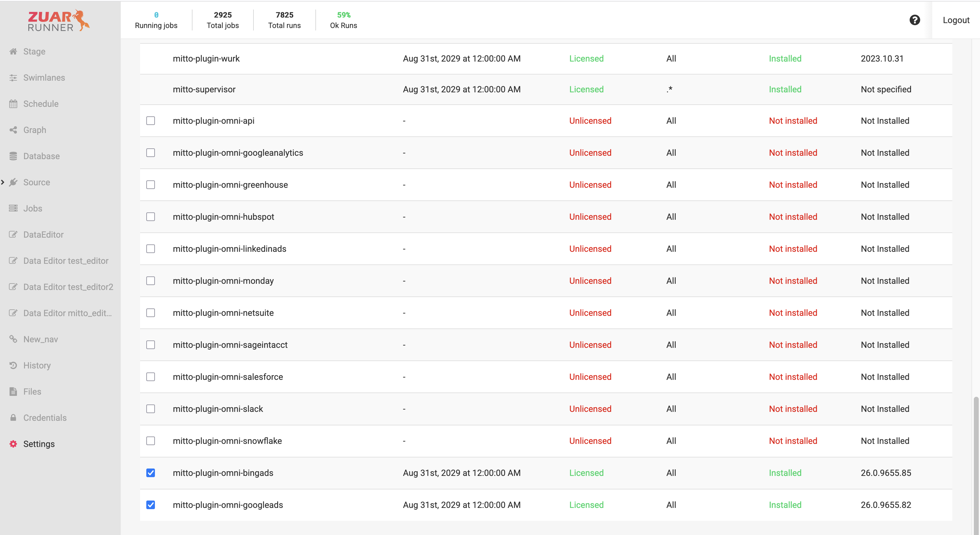Viewport: 980px width, 535px height.
Task: Click the Zuar Runner logo
Action: click(x=59, y=21)
